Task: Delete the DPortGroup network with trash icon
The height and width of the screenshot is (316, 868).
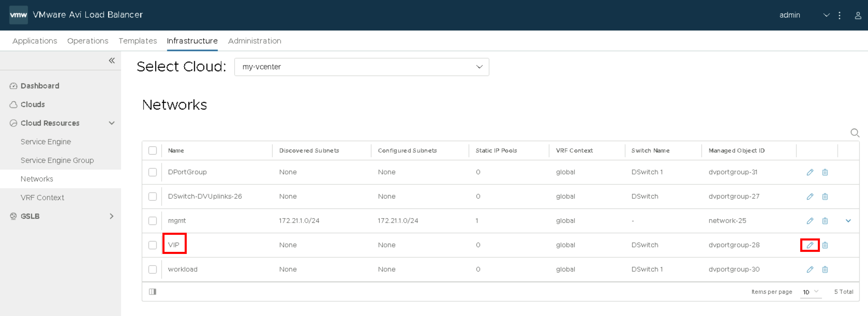Action: coord(825,172)
